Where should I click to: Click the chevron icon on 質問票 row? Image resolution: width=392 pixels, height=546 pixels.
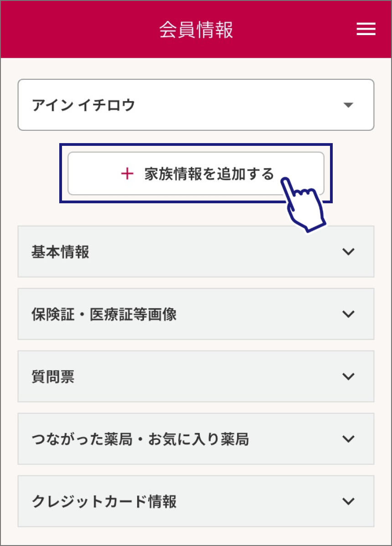(348, 376)
